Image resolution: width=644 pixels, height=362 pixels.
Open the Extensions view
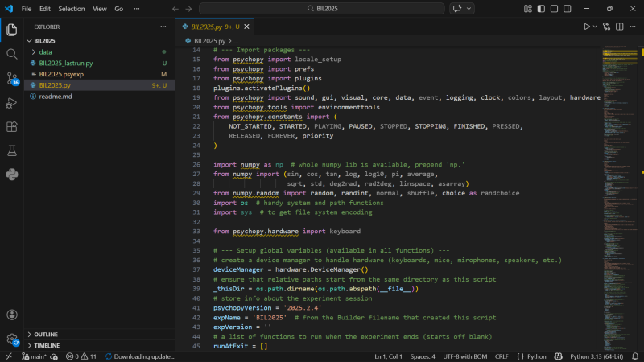point(12,126)
